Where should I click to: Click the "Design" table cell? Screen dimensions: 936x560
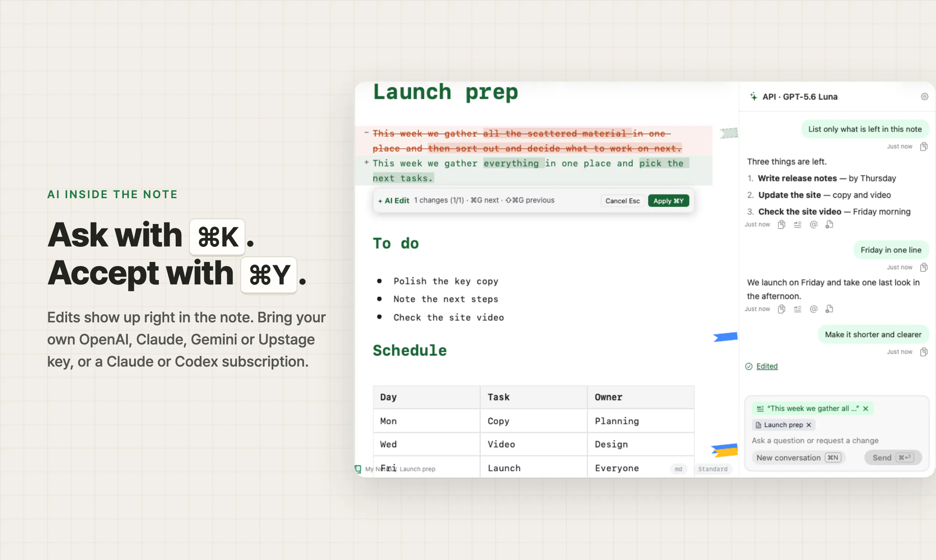coord(640,444)
